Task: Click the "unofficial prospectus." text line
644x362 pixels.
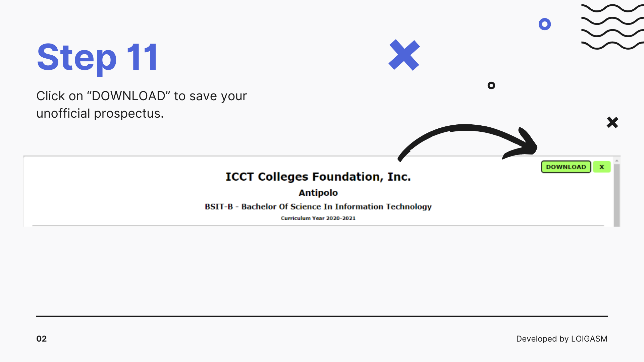Action: tap(100, 114)
